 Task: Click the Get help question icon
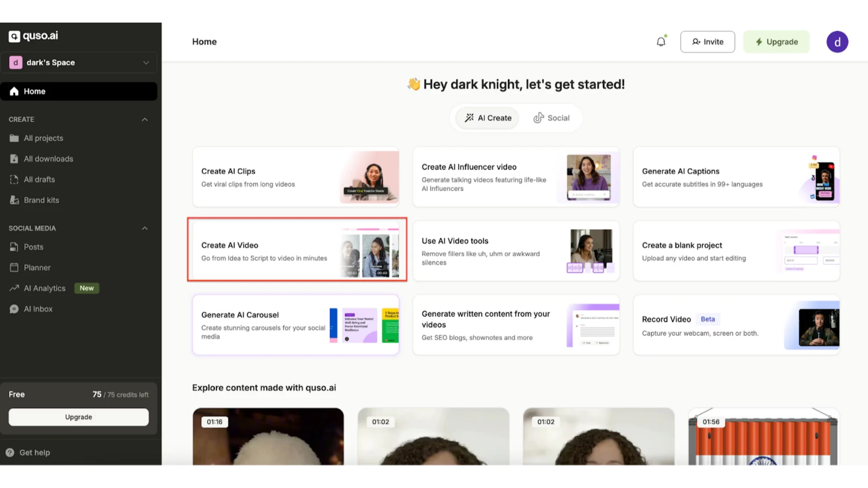coord(10,453)
